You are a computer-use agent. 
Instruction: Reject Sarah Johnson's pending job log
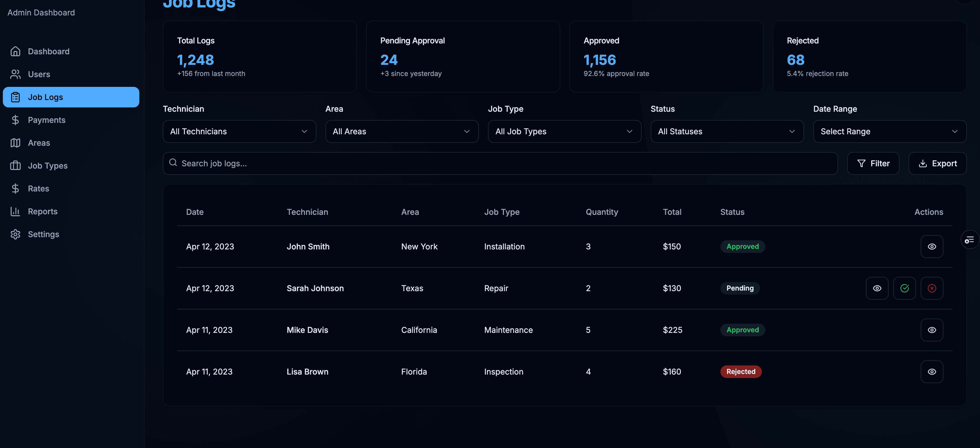[x=932, y=288]
